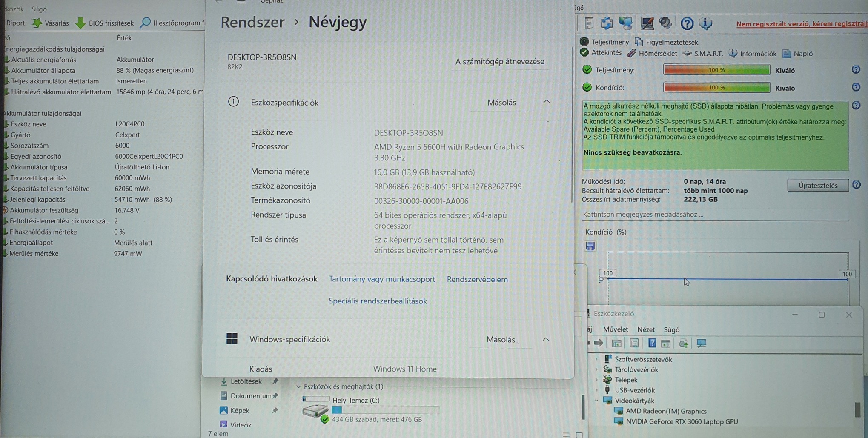868x438 pixels.
Task: Open the Súgó menu in the AIDA64 window
Action: [39, 9]
